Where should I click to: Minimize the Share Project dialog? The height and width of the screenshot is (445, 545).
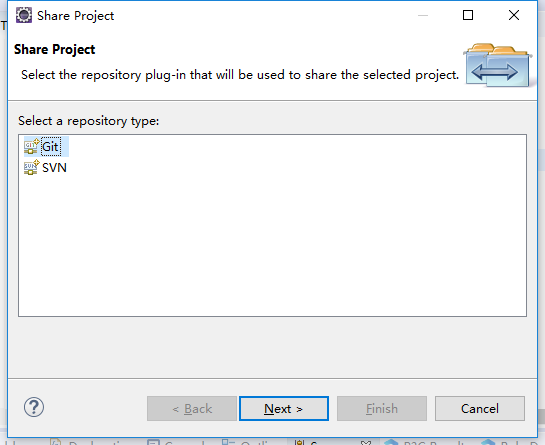[x=423, y=15]
